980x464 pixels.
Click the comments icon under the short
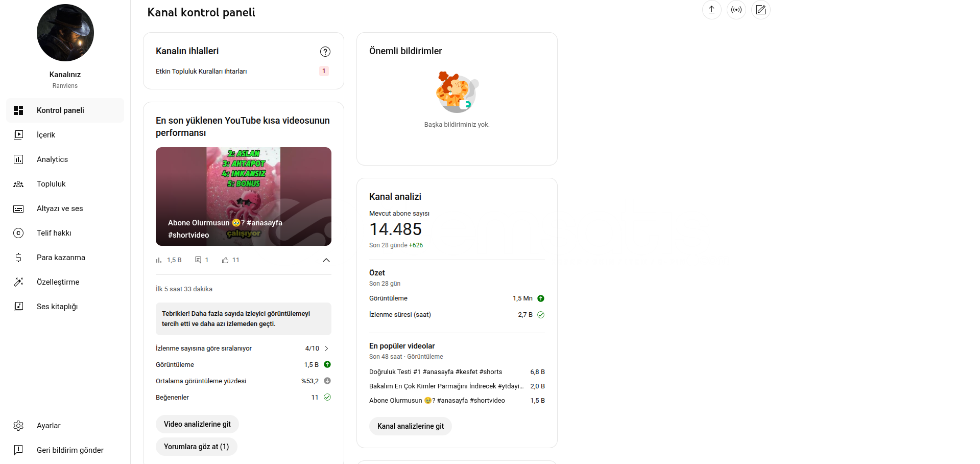pyautogui.click(x=198, y=260)
